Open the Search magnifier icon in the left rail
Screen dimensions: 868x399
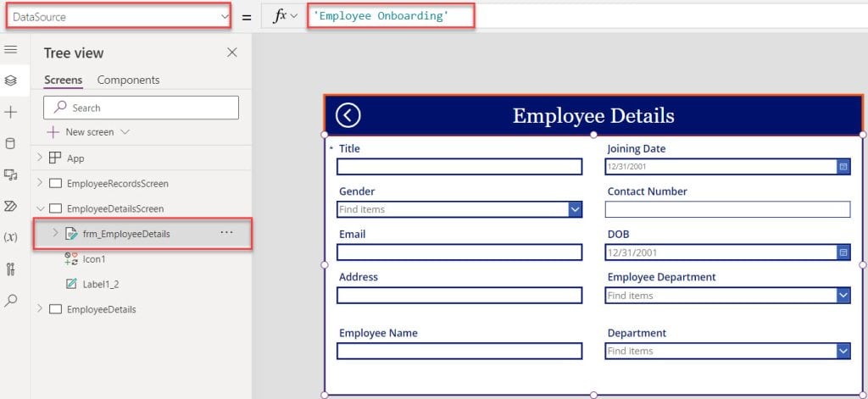[x=10, y=301]
